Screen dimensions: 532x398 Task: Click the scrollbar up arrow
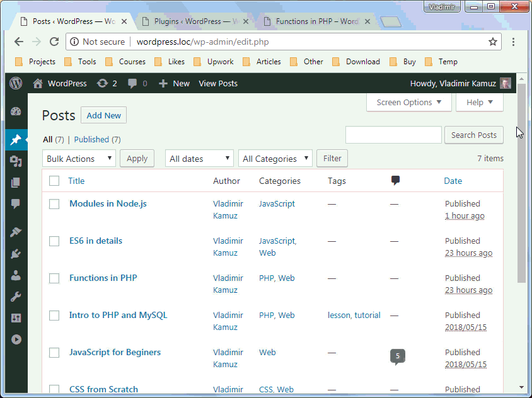click(521, 79)
